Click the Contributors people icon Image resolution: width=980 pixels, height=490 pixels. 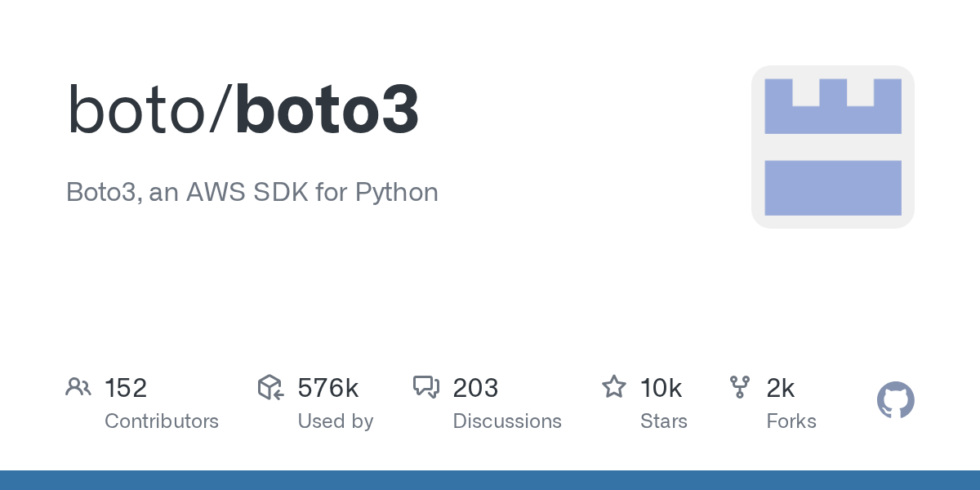(78, 387)
